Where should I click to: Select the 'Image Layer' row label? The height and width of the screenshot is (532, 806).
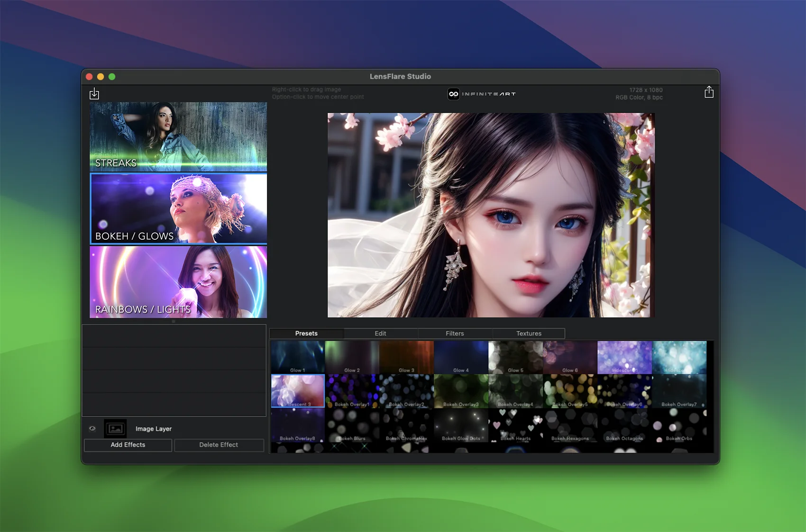(154, 429)
